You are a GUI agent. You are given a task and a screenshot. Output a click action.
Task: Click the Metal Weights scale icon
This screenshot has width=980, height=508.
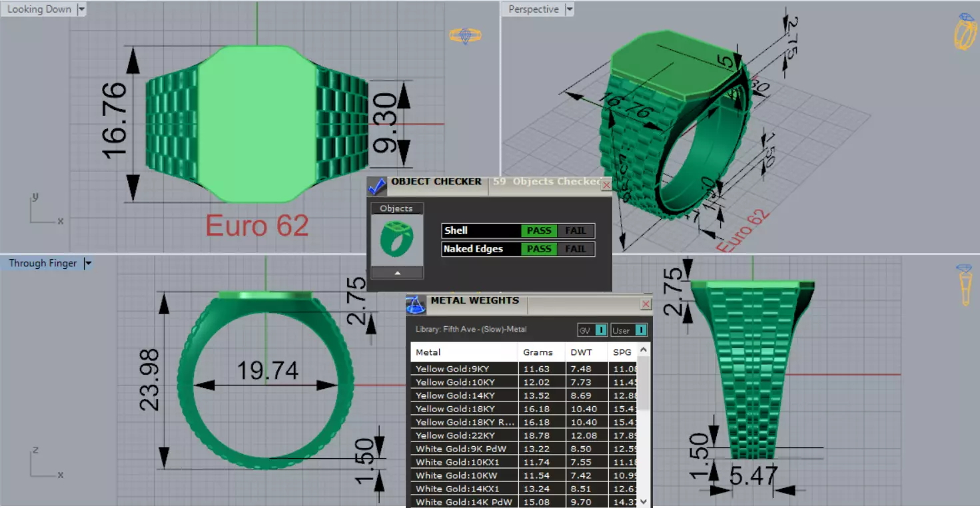click(x=416, y=305)
